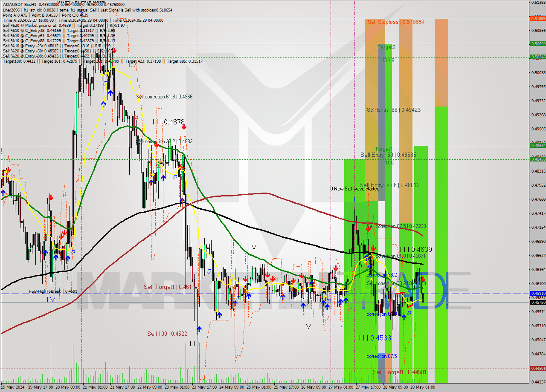The height and width of the screenshot is (392, 546).
Task: Click the current price 0.45750 axis tag
Action: click(x=537, y=302)
